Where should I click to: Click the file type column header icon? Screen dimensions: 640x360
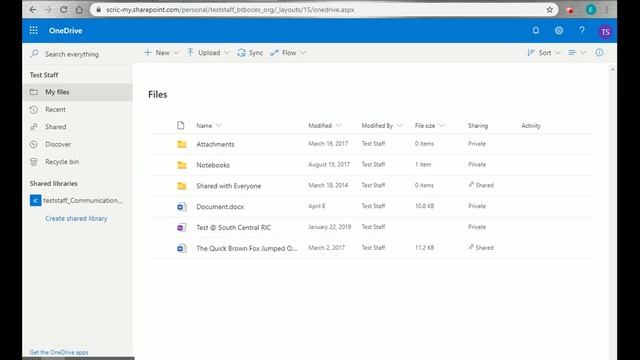click(180, 125)
